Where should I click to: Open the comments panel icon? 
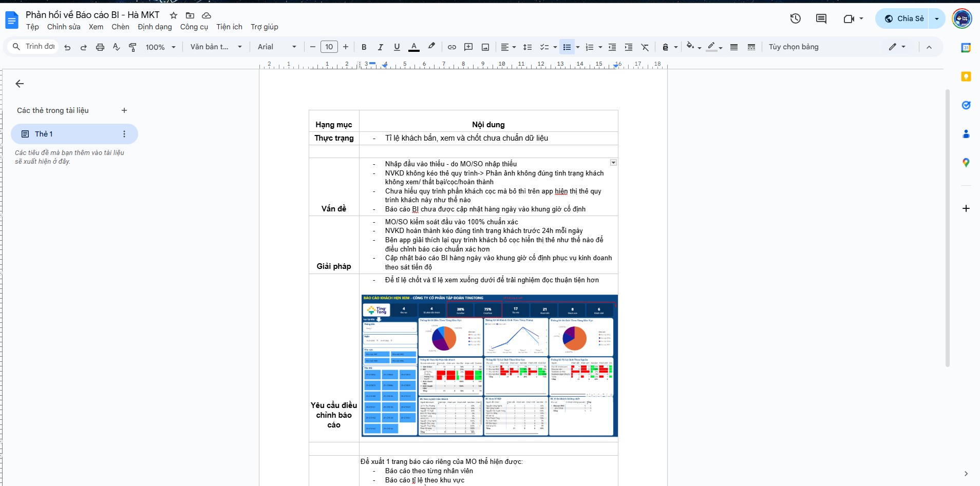tap(821, 19)
